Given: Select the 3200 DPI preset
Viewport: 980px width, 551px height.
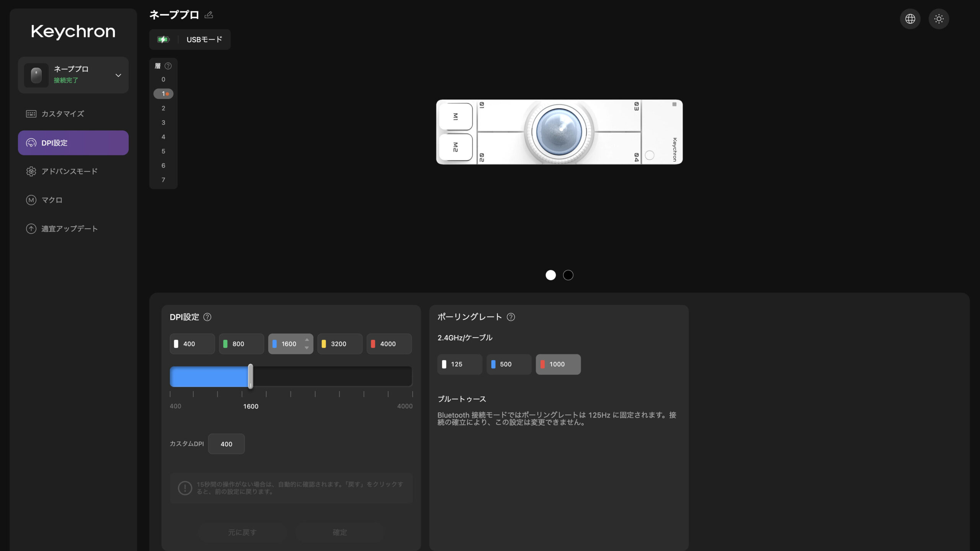Looking at the screenshot, I should pos(340,344).
